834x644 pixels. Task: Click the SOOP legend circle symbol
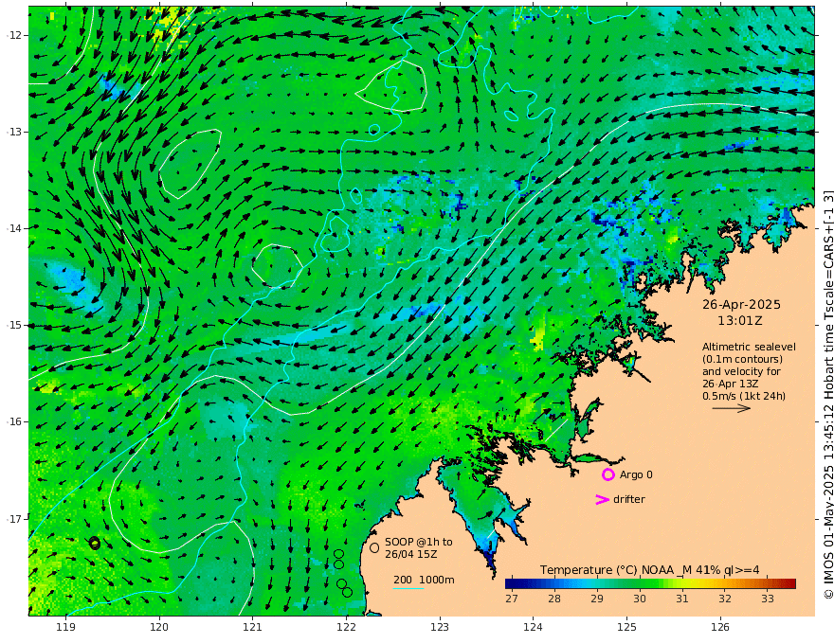(x=374, y=547)
